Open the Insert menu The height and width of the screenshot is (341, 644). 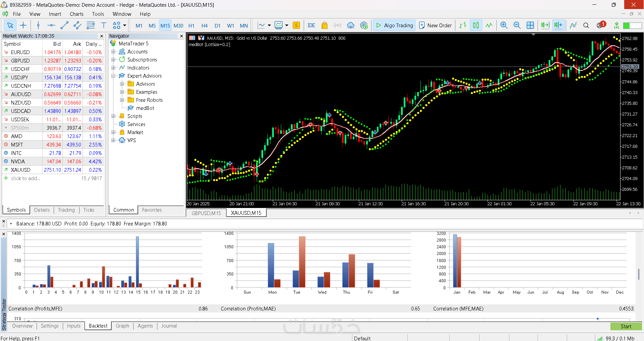(x=55, y=14)
